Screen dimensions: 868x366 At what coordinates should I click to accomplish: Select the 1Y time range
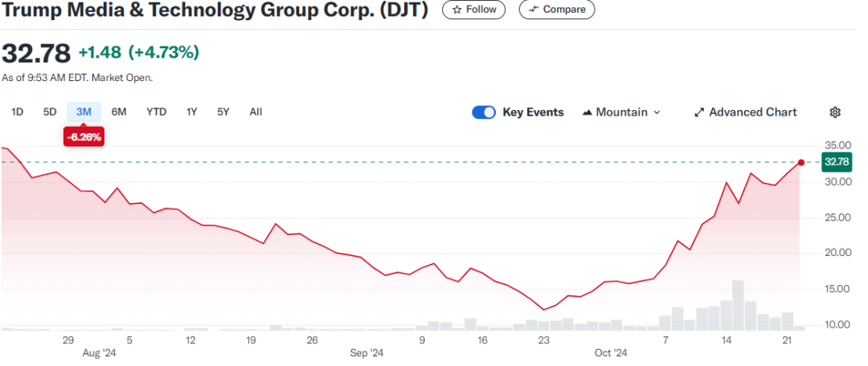pyautogui.click(x=191, y=112)
